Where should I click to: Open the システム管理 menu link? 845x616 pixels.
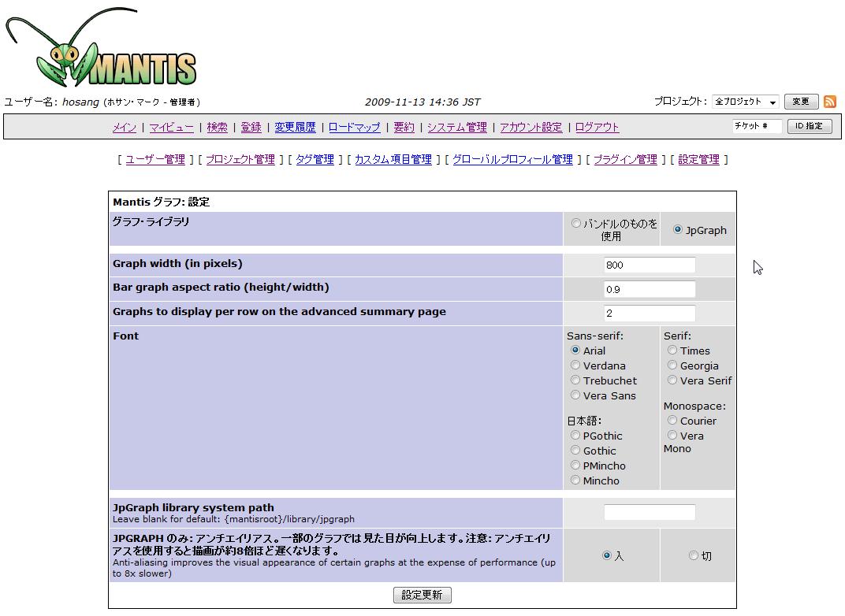tap(457, 127)
